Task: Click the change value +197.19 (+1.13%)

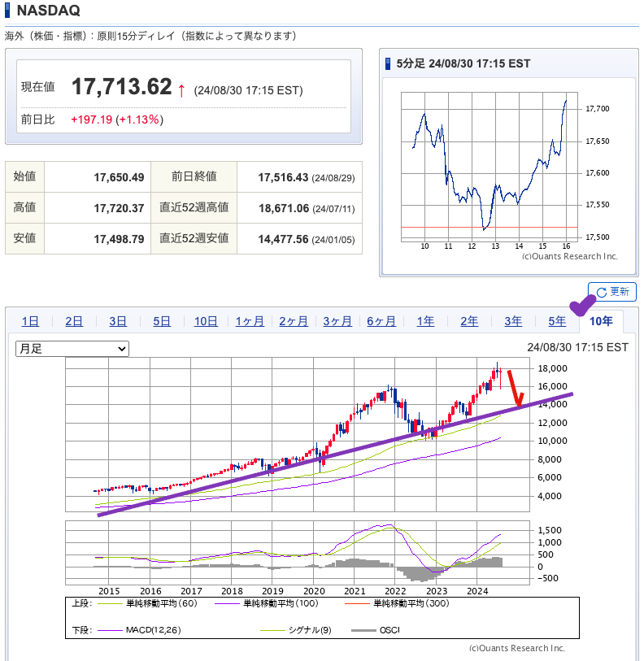Action: coord(117,120)
